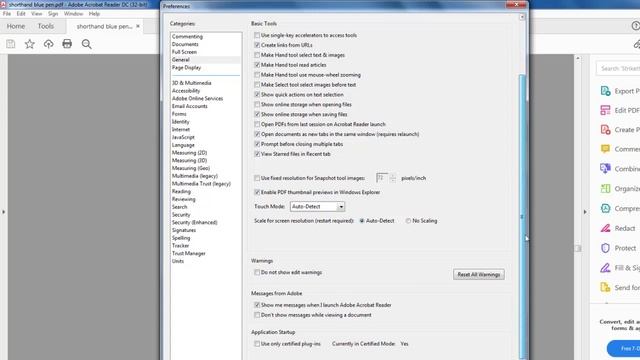The height and width of the screenshot is (360, 640).
Task: Open the View menu
Action: (36, 13)
